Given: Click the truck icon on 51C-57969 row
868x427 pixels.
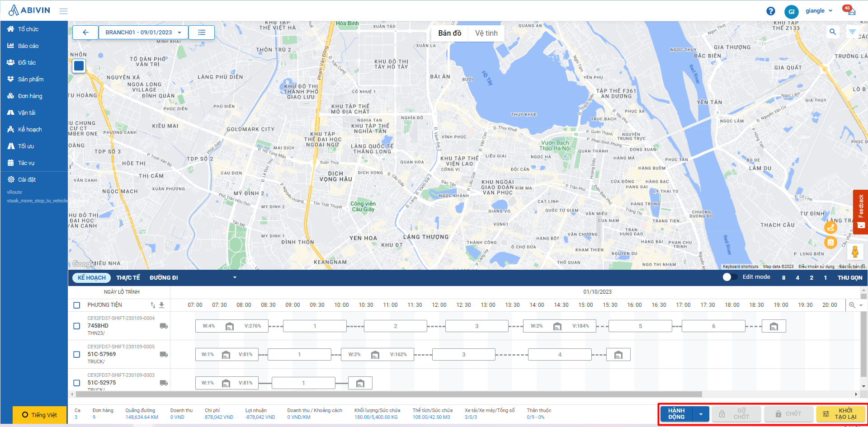Looking at the screenshot, I should pos(164,354).
